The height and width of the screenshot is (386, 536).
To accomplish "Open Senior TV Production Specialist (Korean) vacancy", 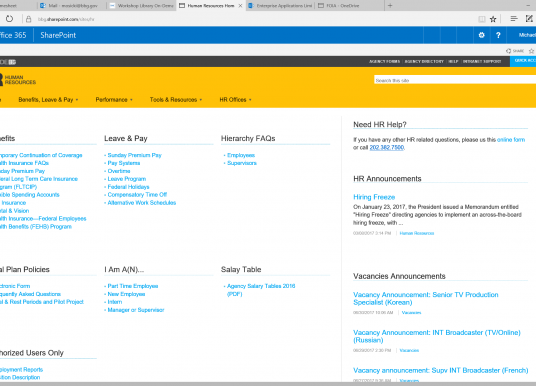I will [x=426, y=298].
